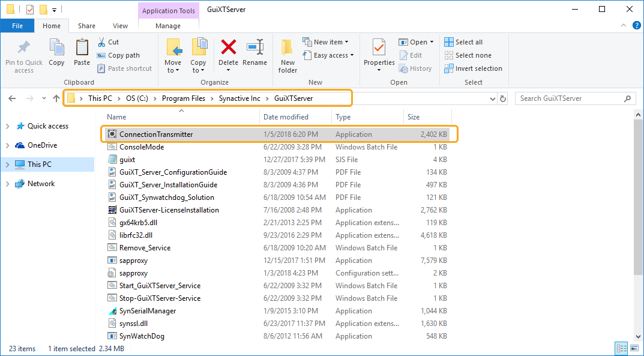The image size is (644, 356).
Task: Click the Paste clipboard icon
Action: [x=82, y=48]
